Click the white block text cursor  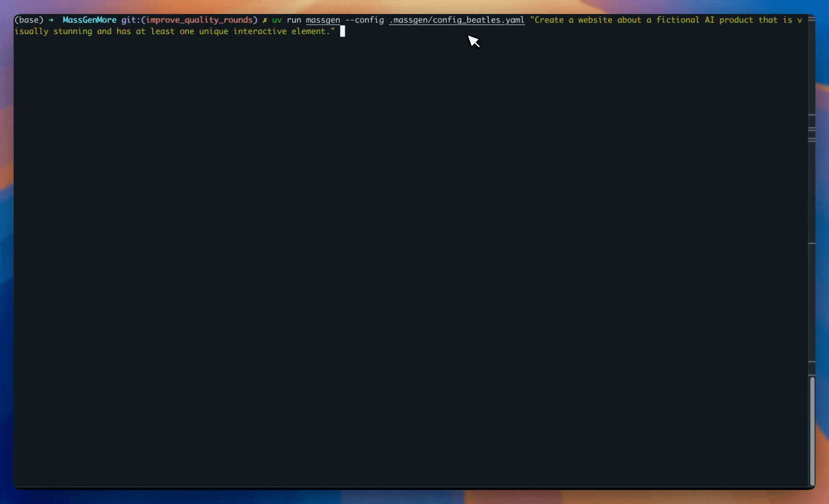tap(342, 31)
